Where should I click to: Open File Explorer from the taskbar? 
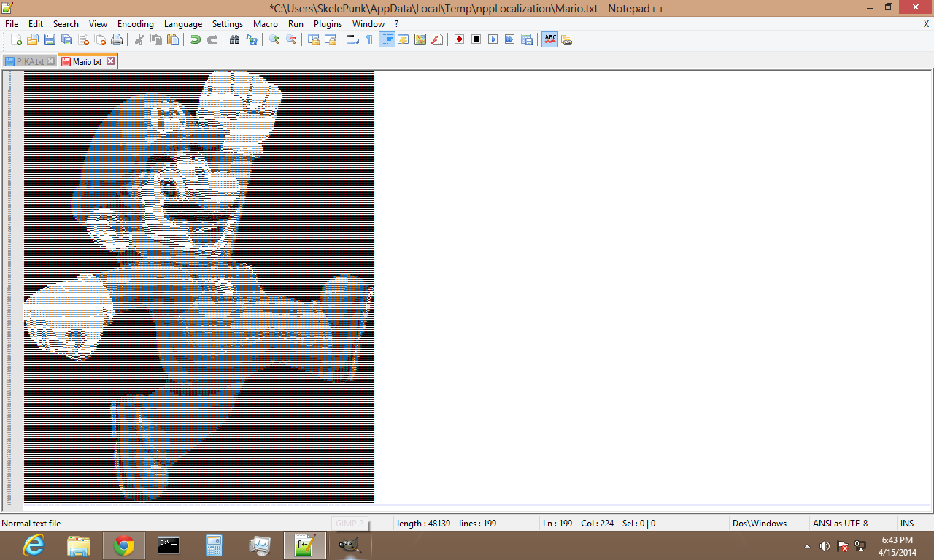coord(79,545)
